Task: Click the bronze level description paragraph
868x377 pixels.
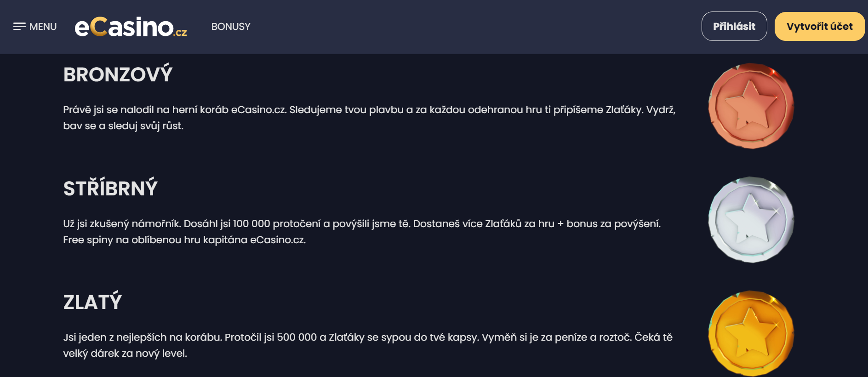Action: tap(369, 118)
